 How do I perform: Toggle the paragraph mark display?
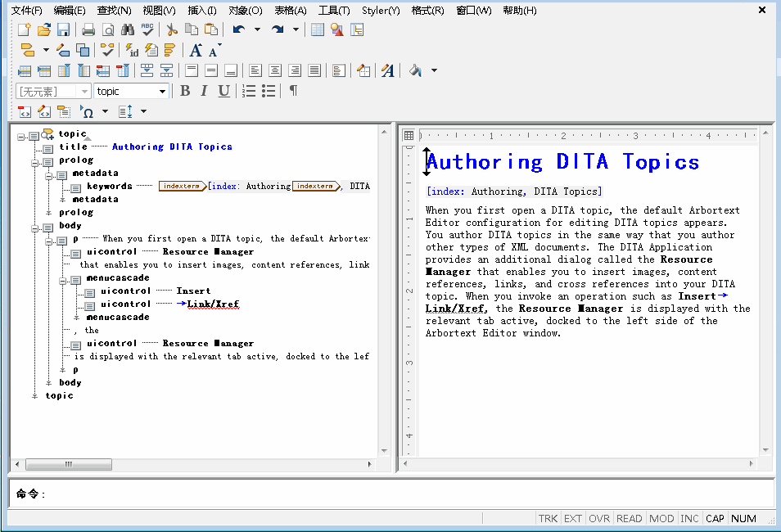click(x=294, y=91)
